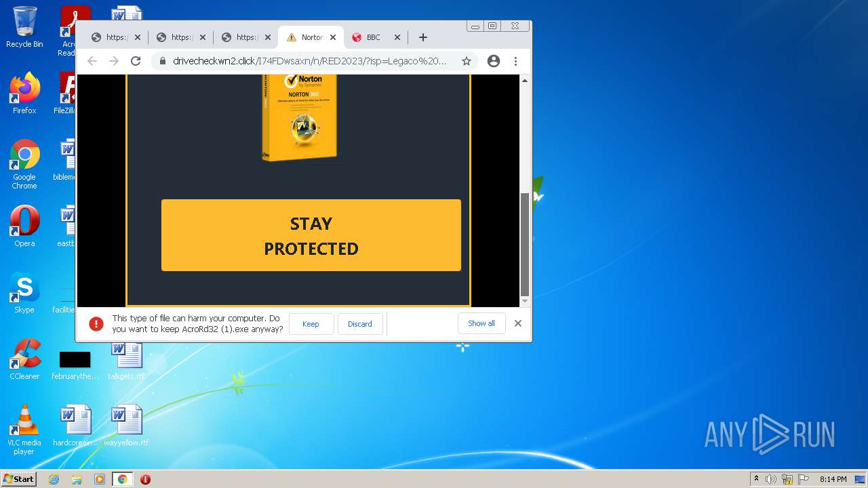Bookmark this page with star icon
The width and height of the screenshot is (868, 488).
coord(467,61)
